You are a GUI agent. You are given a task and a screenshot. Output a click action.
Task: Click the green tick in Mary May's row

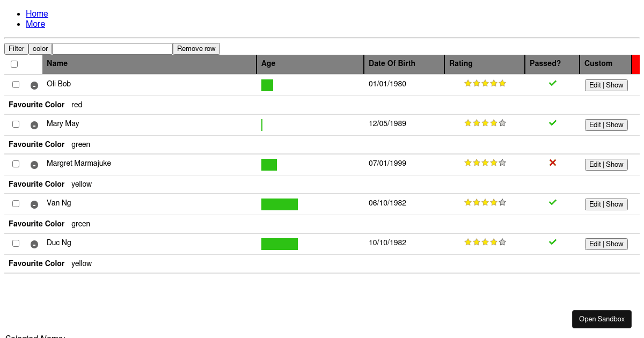[552, 123]
